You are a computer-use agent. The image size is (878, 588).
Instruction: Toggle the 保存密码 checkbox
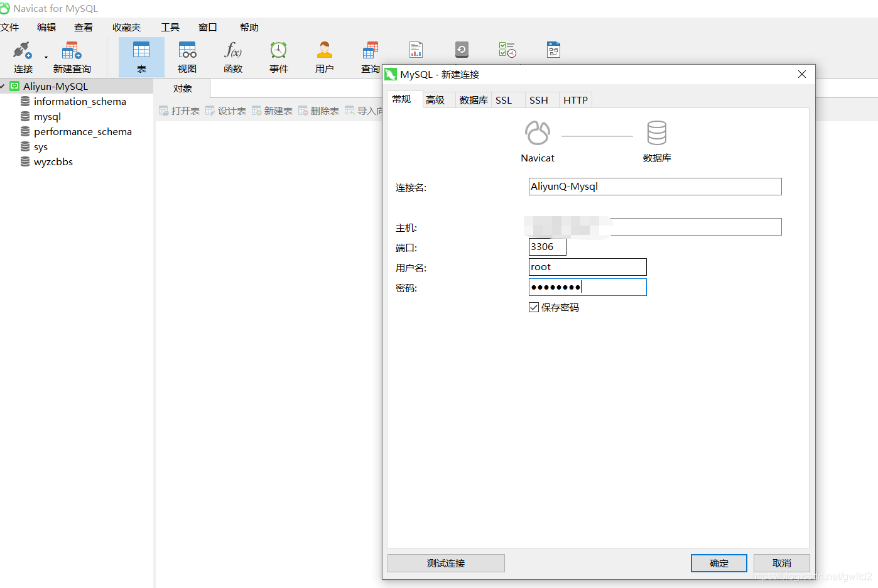pos(534,307)
